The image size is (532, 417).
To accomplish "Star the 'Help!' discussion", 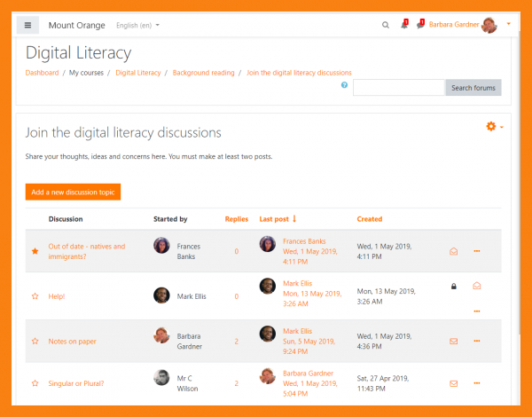I will [x=35, y=296].
